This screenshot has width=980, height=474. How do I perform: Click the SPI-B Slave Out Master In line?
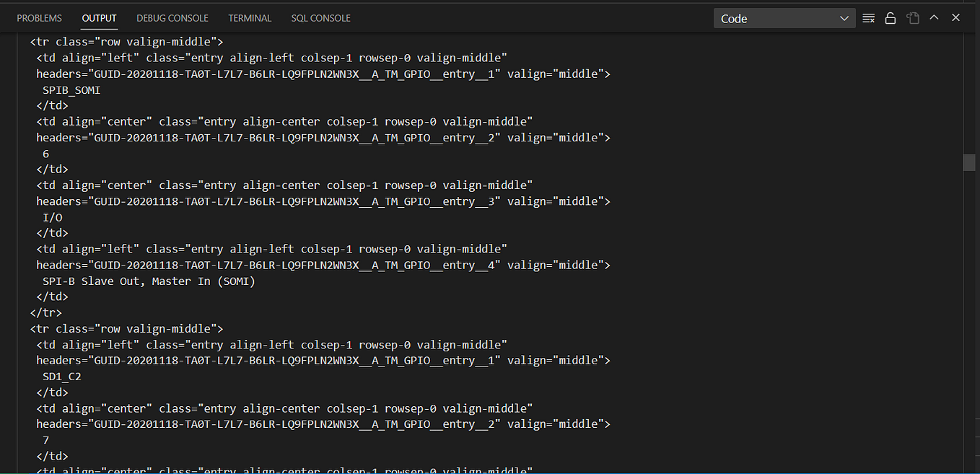pyautogui.click(x=147, y=281)
